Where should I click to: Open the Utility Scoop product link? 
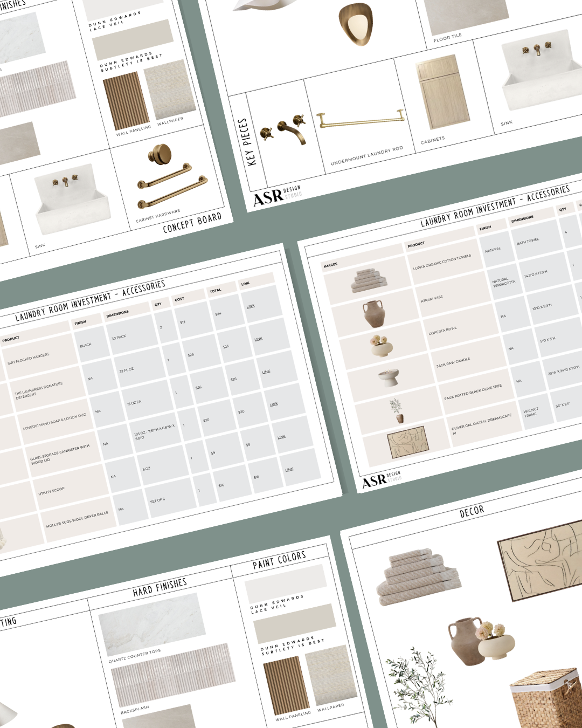pyautogui.click(x=281, y=437)
